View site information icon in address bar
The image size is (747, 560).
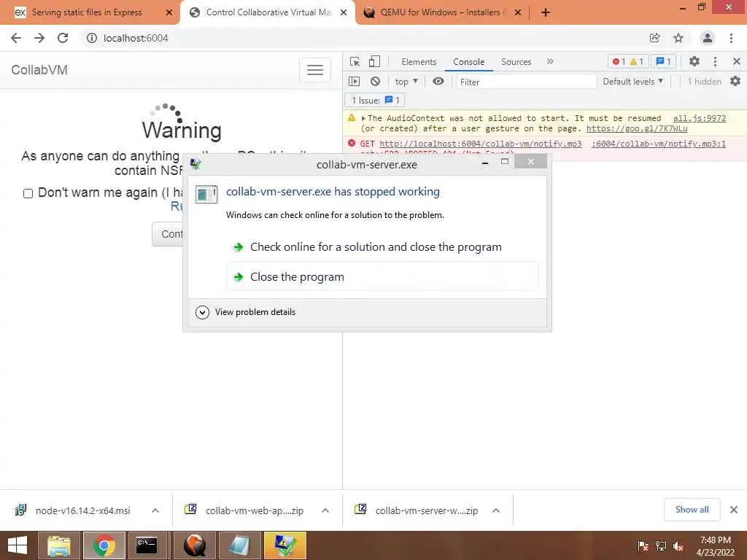pos(91,38)
